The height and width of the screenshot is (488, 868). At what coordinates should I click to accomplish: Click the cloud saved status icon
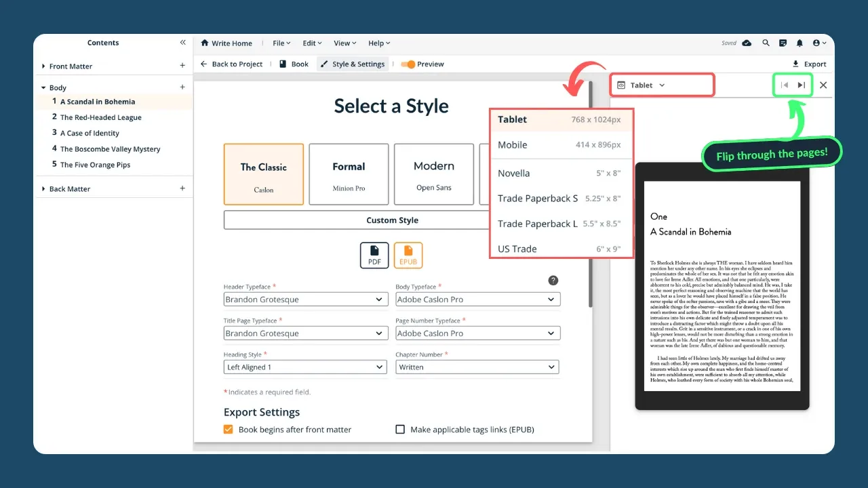pyautogui.click(x=747, y=43)
